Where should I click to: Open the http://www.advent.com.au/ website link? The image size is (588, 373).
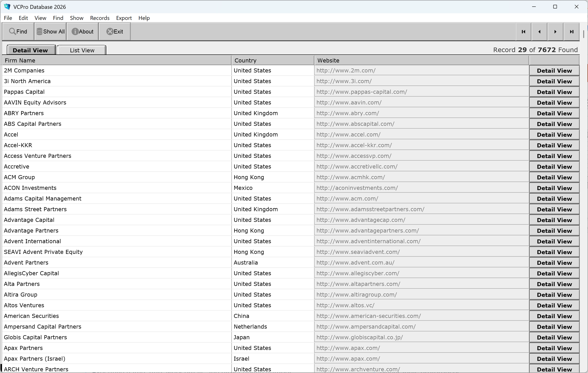[x=356, y=263]
